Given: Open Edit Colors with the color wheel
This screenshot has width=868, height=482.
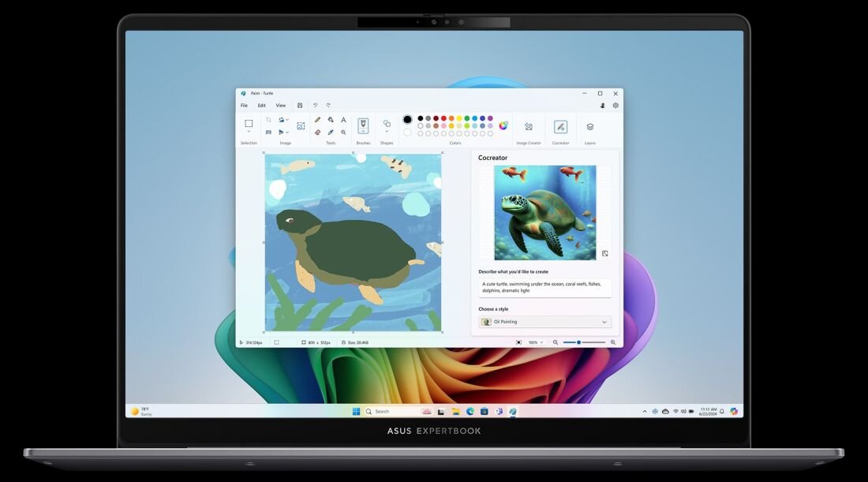Looking at the screenshot, I should (x=503, y=125).
